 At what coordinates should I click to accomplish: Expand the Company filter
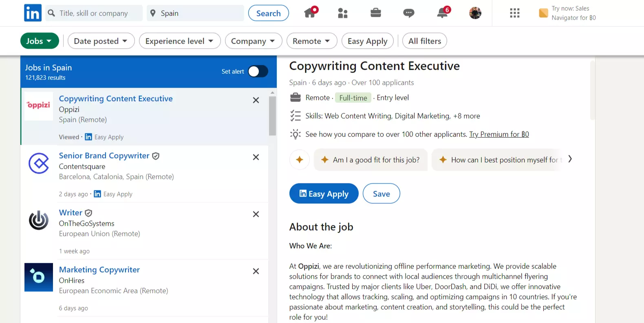click(254, 41)
